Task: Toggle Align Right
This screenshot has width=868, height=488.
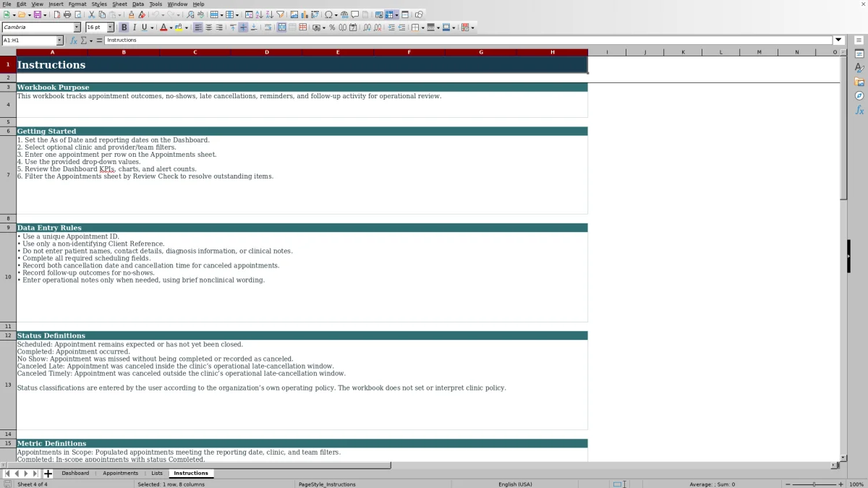Action: pyautogui.click(x=218, y=27)
